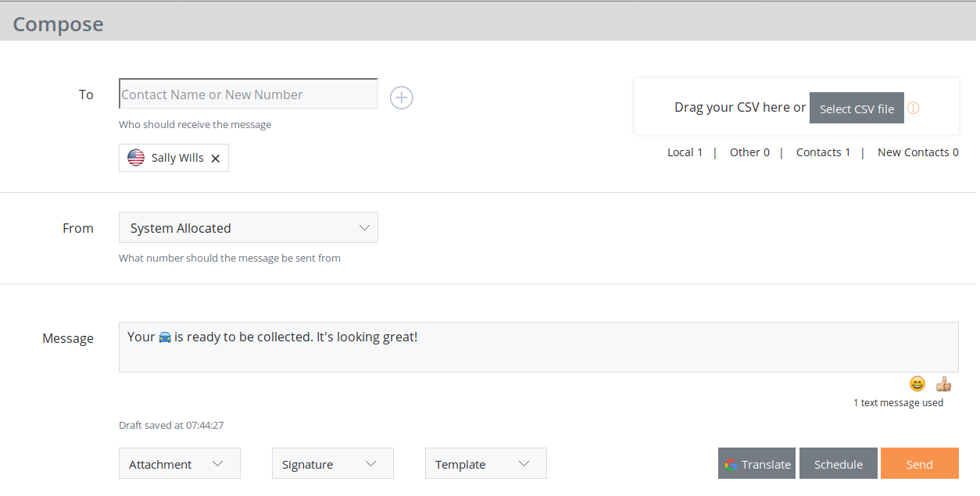This screenshot has height=496, width=980.
Task: Click the Google icon on Translate button
Action: pos(731,465)
